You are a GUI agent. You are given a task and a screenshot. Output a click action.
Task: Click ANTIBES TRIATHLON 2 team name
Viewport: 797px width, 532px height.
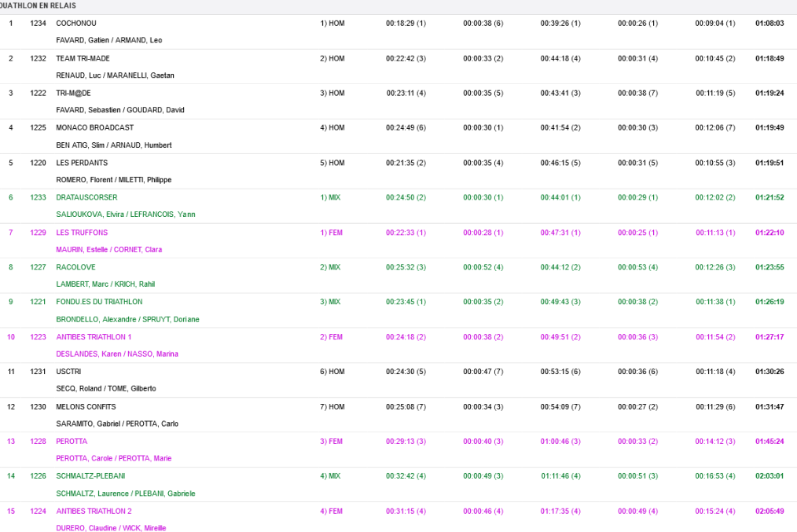(x=94, y=511)
